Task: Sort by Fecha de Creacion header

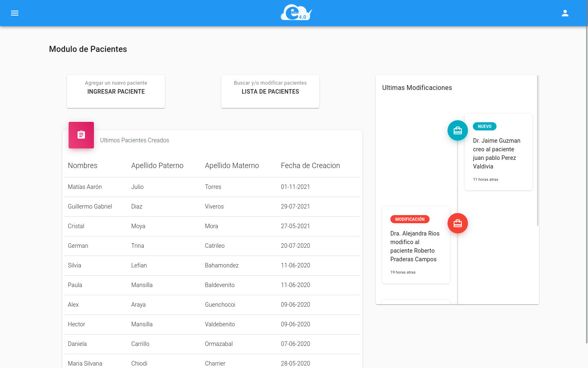Action: pyautogui.click(x=310, y=166)
